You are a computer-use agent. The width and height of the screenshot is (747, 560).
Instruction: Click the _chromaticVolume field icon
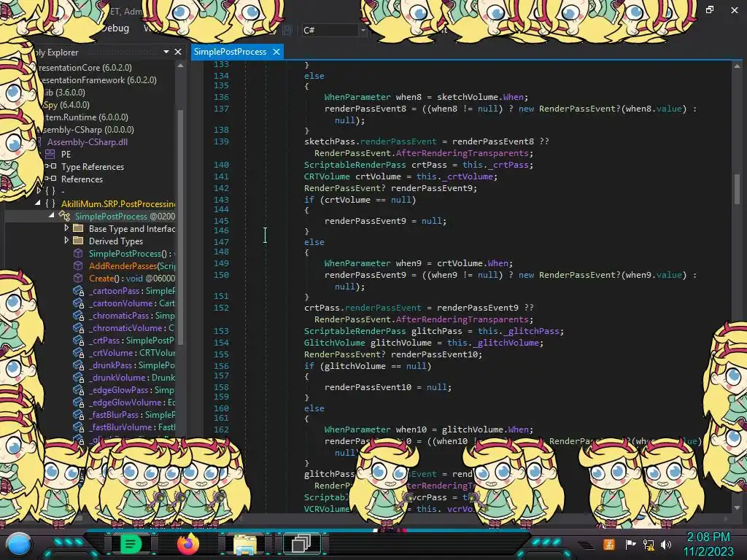79,328
